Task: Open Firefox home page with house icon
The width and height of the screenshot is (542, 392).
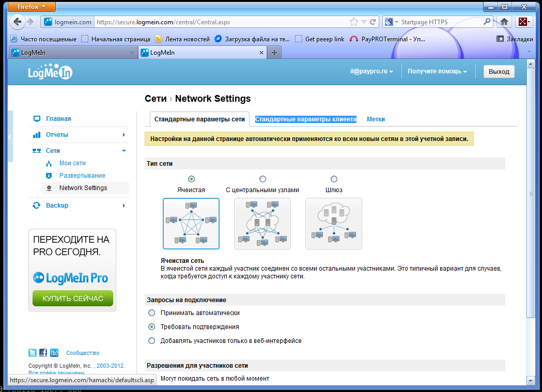Action: pos(504,22)
